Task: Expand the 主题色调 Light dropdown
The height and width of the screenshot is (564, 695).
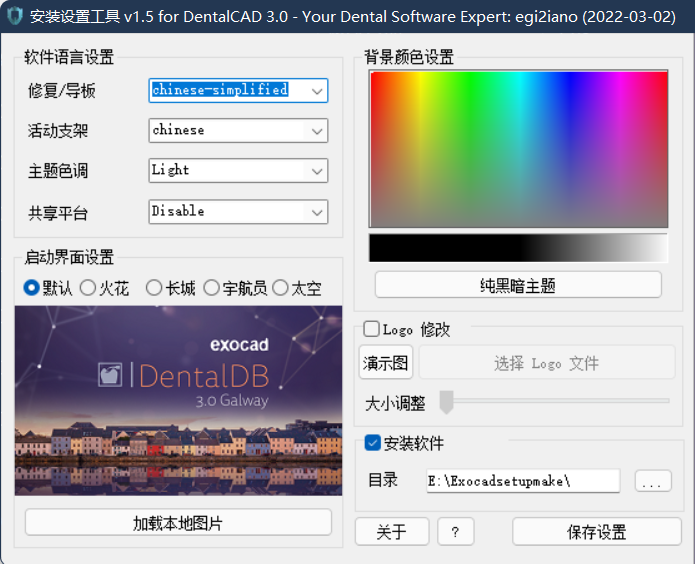Action: (238, 170)
